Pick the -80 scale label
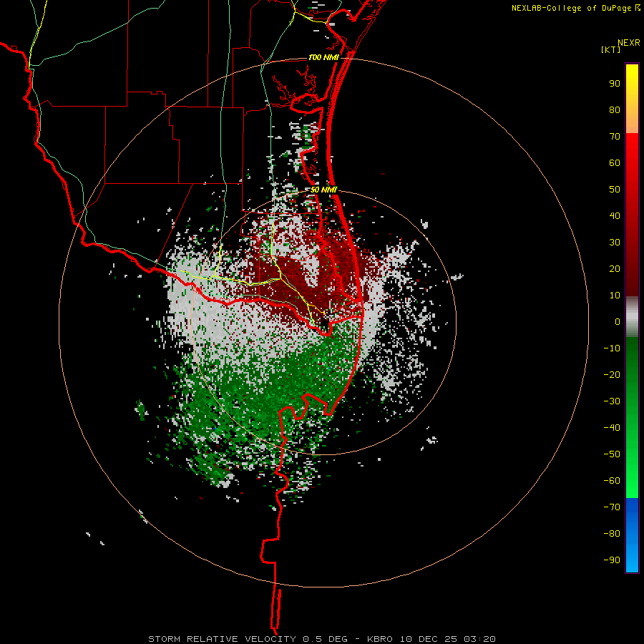644x644 pixels. pos(612,534)
